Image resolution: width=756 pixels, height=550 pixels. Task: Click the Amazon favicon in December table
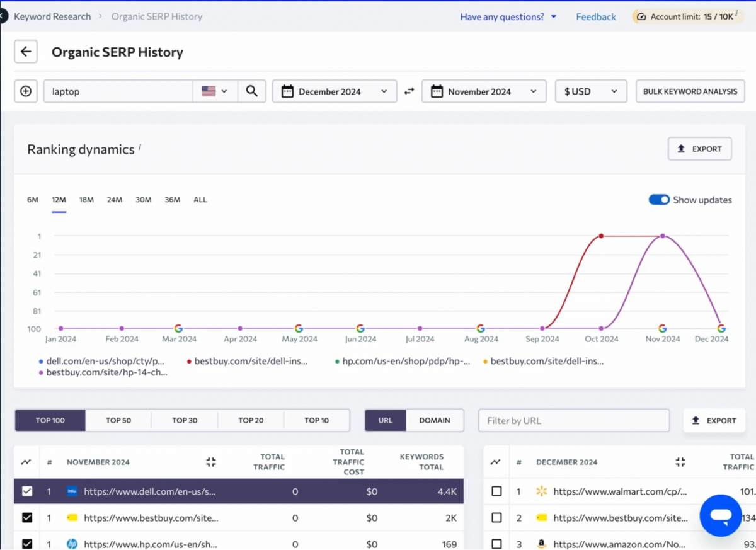point(541,544)
